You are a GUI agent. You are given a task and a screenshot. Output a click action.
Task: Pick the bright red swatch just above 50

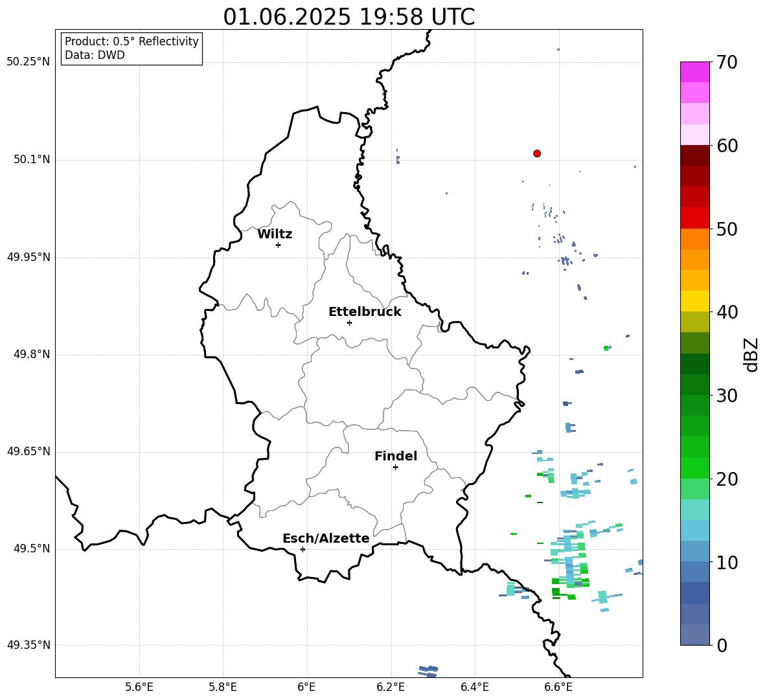coord(694,218)
